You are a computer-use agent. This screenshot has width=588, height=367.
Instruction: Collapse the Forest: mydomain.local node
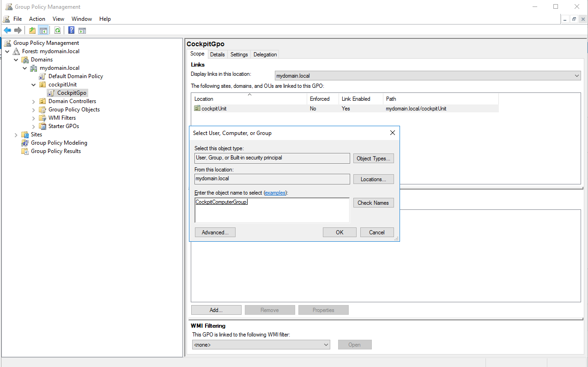point(7,51)
